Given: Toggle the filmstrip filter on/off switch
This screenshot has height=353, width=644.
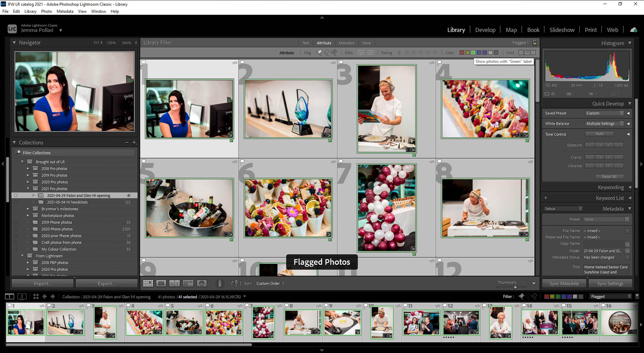Looking at the screenshot, I should tap(637, 296).
